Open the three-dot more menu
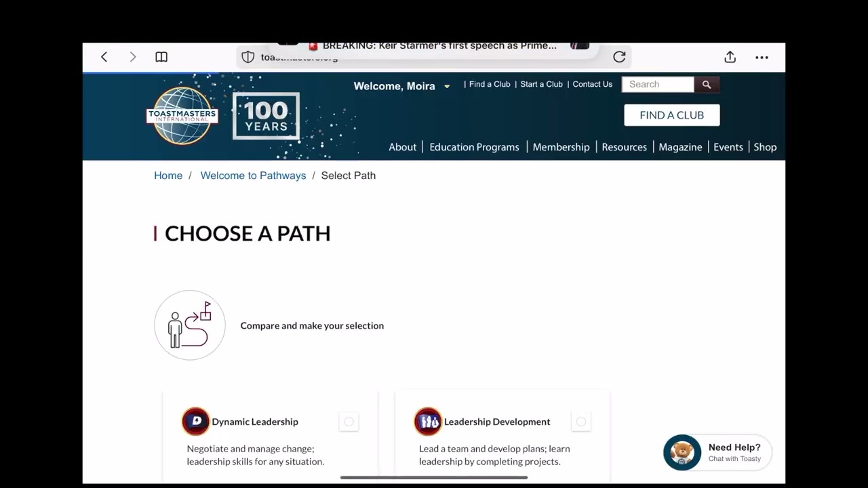Image resolution: width=868 pixels, height=488 pixels. [762, 58]
